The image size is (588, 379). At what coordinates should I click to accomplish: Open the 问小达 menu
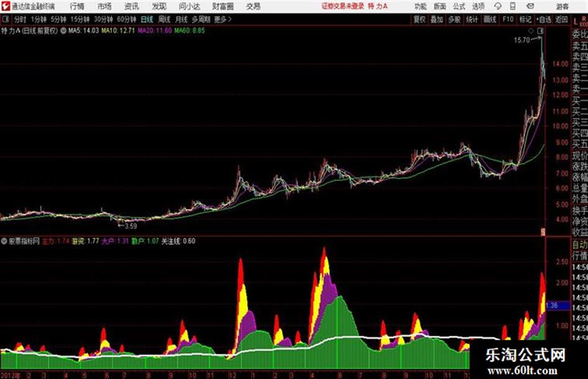pyautogui.click(x=189, y=6)
